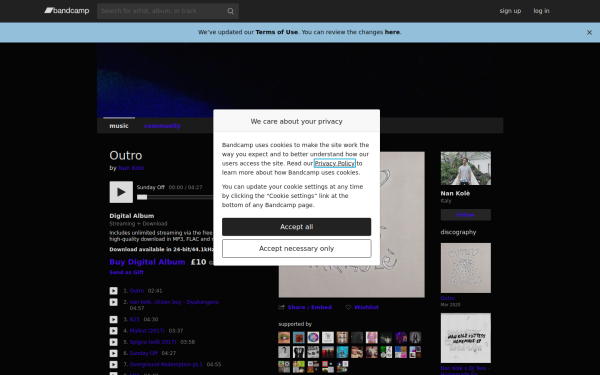Screen dimensions: 600x375
Task: Click the playback progress slider handle
Action: pos(142,197)
